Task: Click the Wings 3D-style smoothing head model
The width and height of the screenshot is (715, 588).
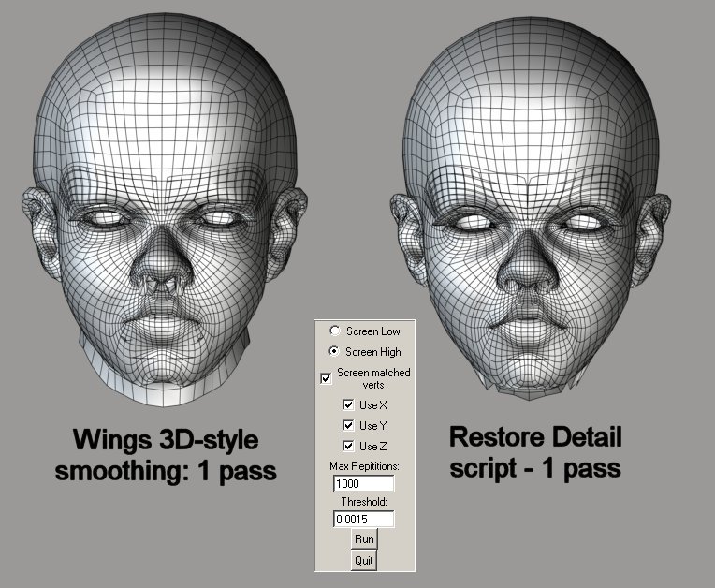Action: 164,210
